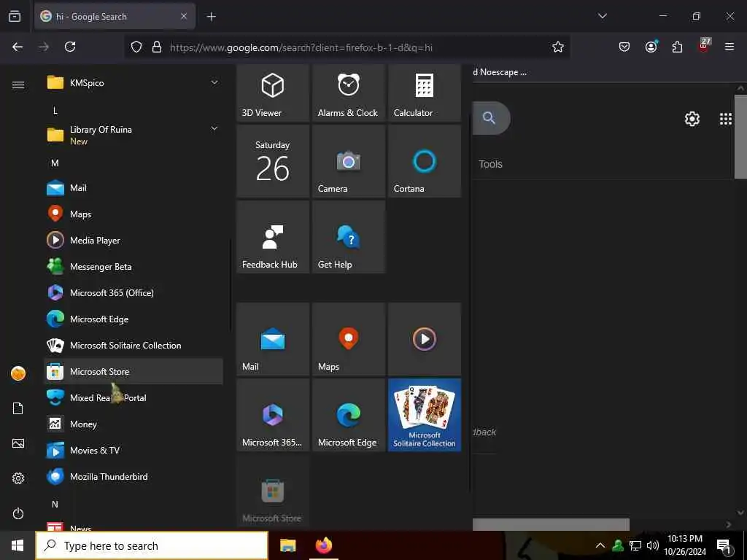Screen dimensions: 747x560
Task: Open the Microsoft Solitaire Collection tile
Action: coord(424,415)
